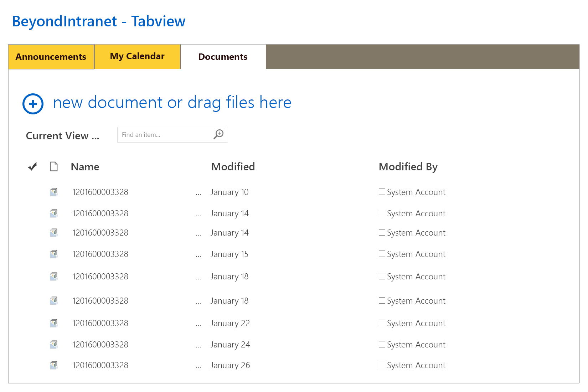The height and width of the screenshot is (392, 588).
Task: Click the file icon in January 10 row
Action: [x=54, y=192]
